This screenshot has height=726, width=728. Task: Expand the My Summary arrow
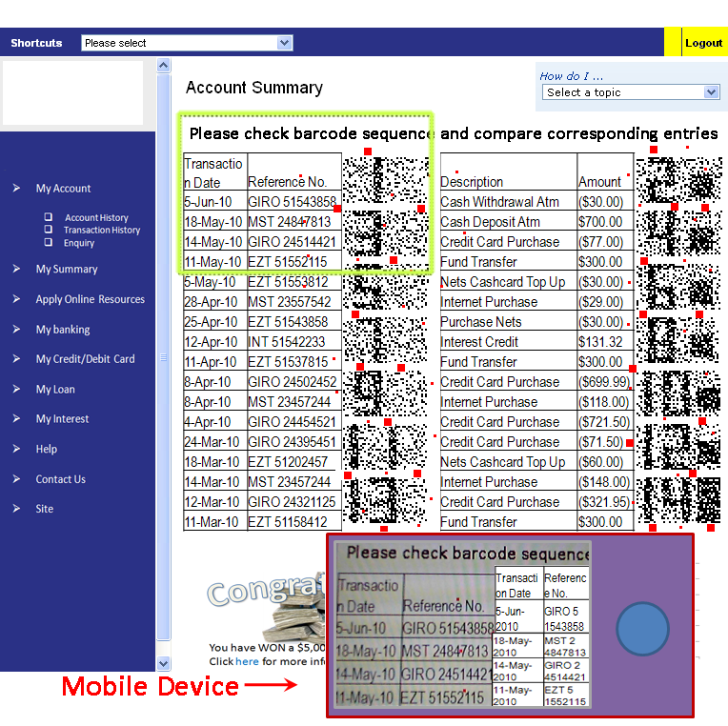(x=16, y=269)
